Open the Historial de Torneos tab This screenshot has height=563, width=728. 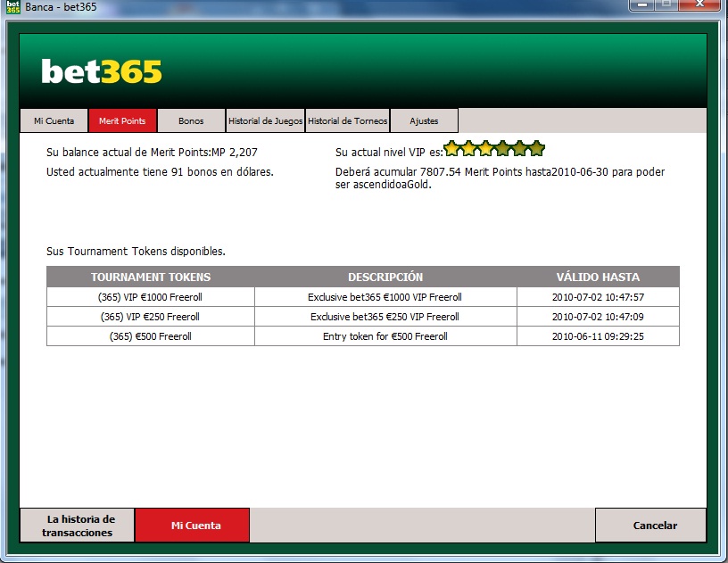[x=348, y=120]
